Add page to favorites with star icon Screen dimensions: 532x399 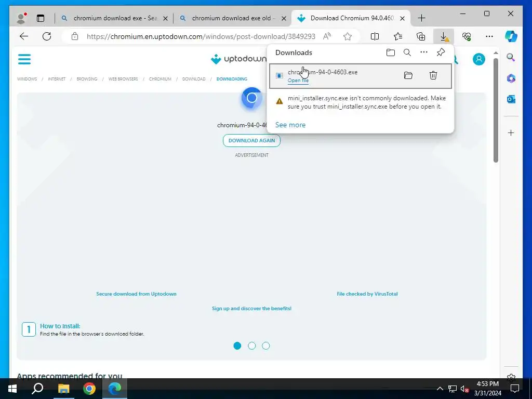348,36
